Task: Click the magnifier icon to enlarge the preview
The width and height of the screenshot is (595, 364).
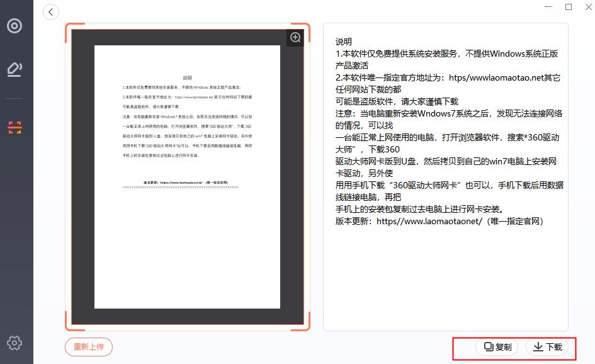Action: click(295, 37)
